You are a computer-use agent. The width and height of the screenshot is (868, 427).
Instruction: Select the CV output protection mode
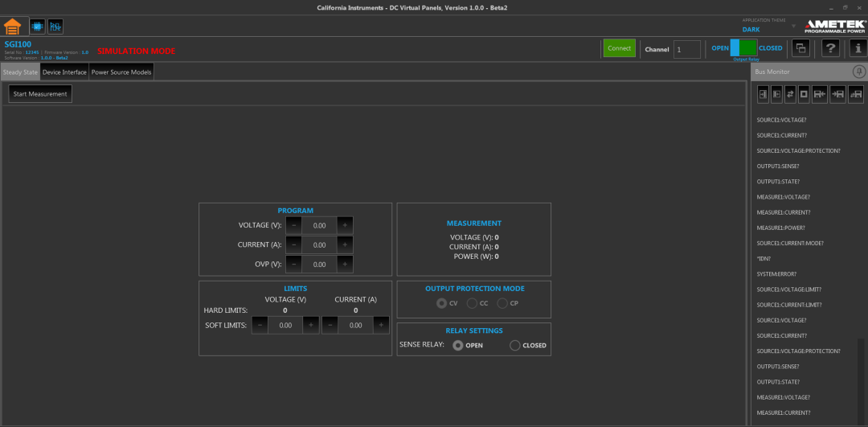pyautogui.click(x=441, y=303)
